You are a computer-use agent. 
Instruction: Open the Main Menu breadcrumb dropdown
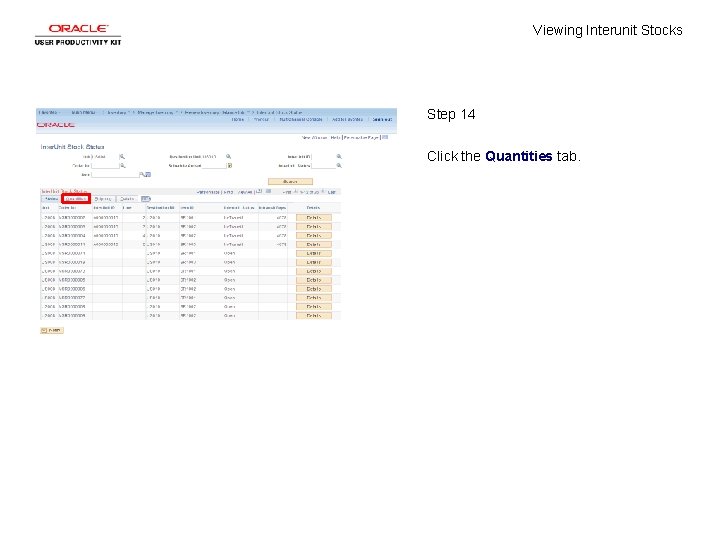click(84, 112)
